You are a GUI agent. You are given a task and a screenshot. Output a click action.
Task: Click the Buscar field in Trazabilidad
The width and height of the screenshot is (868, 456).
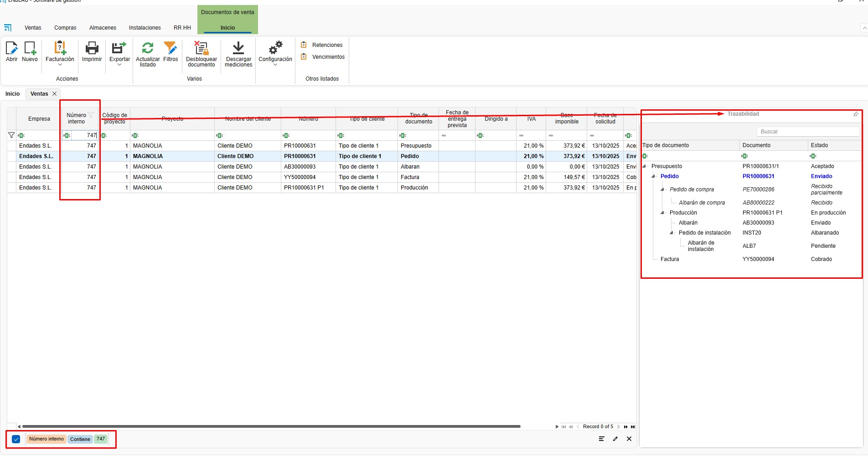[807, 132]
